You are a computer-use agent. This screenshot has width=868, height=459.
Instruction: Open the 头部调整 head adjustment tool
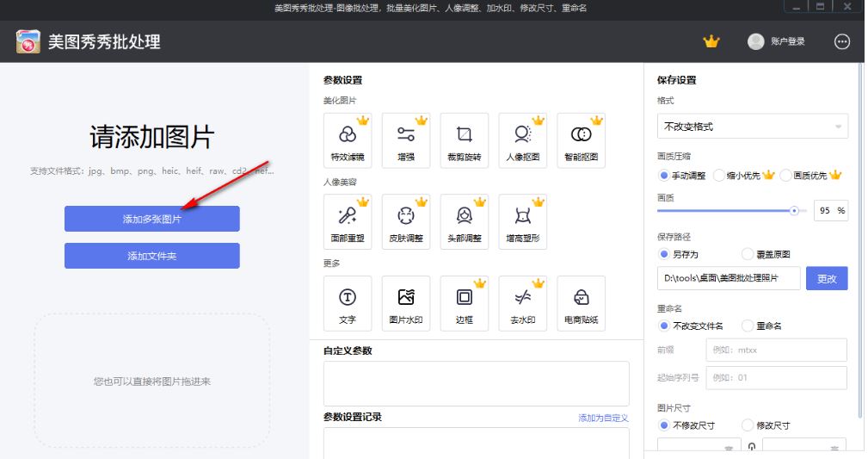click(x=465, y=221)
